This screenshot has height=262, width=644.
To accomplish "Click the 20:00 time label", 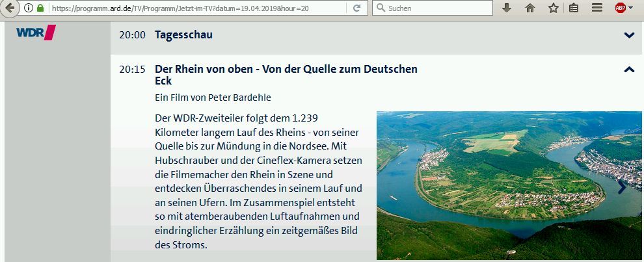I will [132, 35].
